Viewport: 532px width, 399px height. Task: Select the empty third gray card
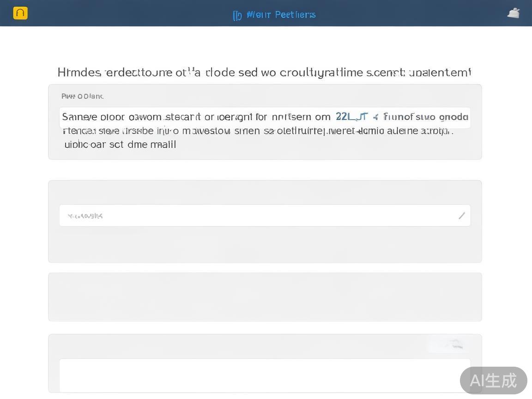pos(265,297)
